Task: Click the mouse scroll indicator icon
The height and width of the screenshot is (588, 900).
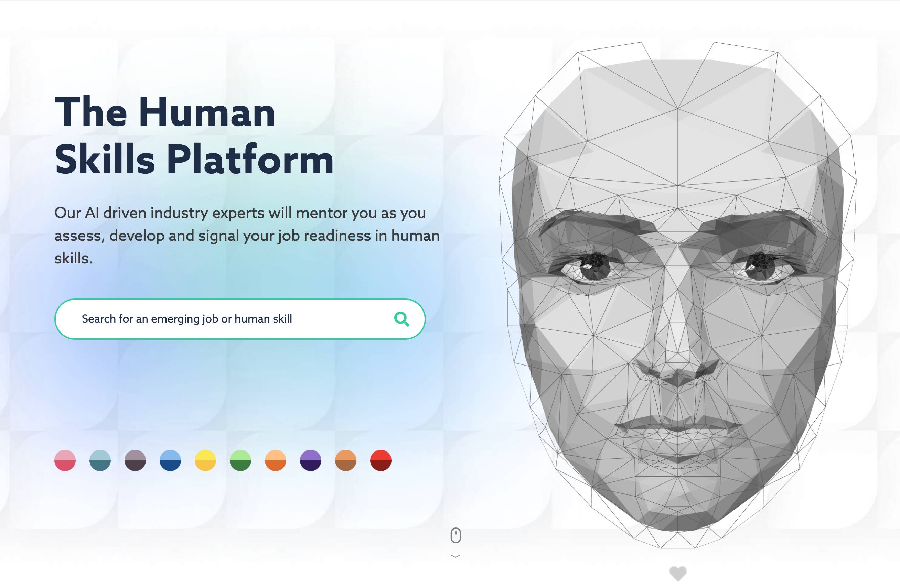Action: [456, 535]
